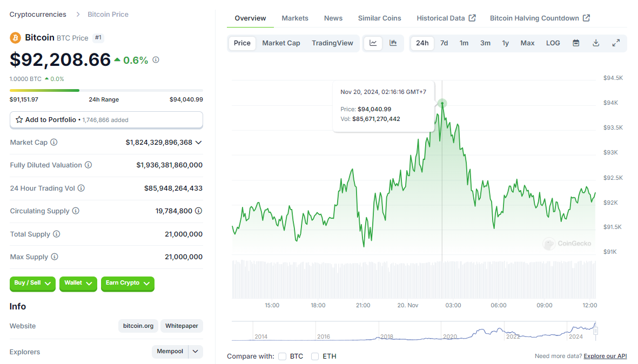Expand chart to fullscreen icon
The image size is (638, 364).
coord(616,43)
